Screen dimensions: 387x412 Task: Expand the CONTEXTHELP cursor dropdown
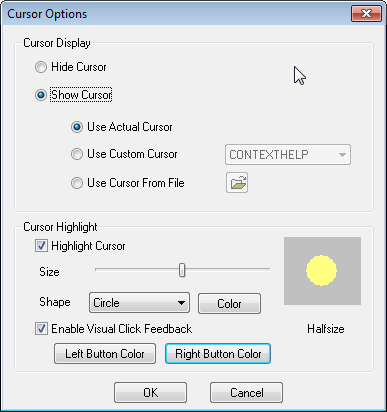pyautogui.click(x=288, y=155)
